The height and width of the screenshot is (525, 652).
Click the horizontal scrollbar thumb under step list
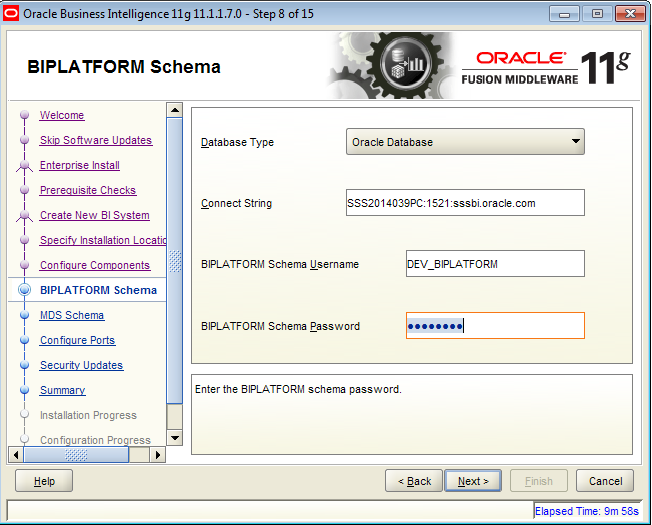pyautogui.click(x=77, y=455)
